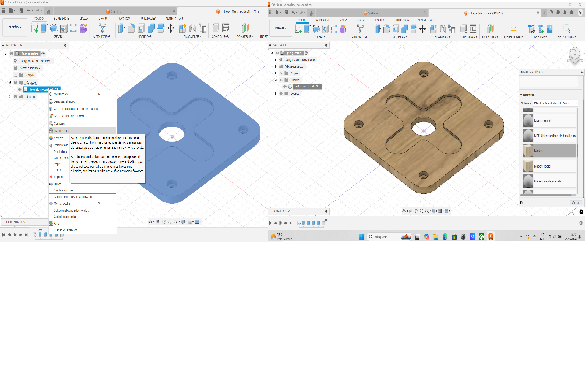Click Cerrar button in material panel
Screen dimensions: 588x386
click(x=576, y=203)
